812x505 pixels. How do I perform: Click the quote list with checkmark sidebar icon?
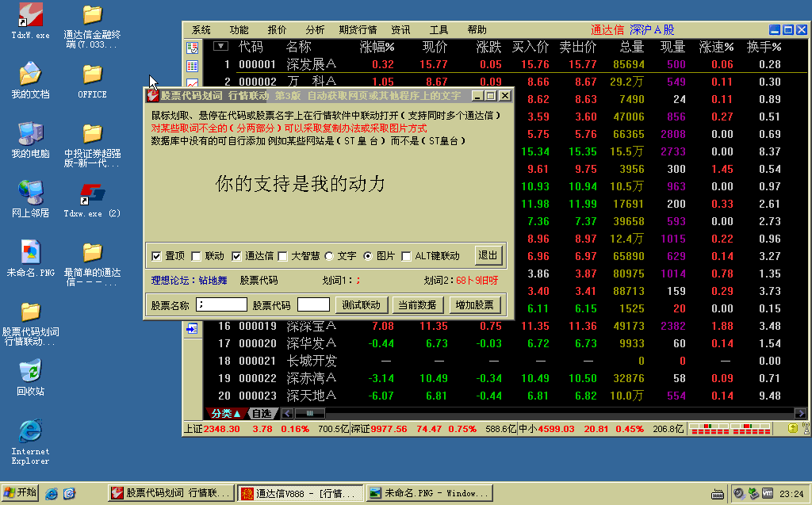[192, 48]
